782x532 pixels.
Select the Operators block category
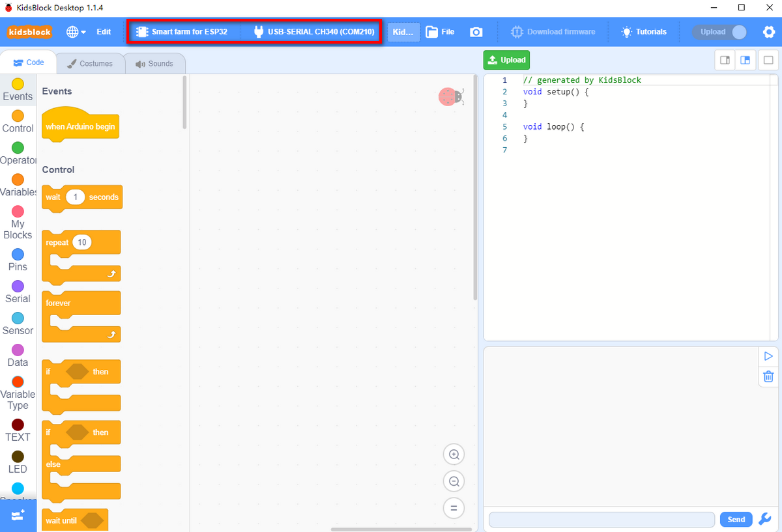coord(18,154)
